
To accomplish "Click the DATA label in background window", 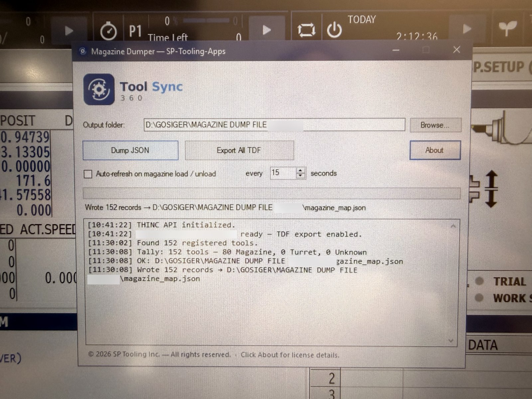I will tap(483, 345).
